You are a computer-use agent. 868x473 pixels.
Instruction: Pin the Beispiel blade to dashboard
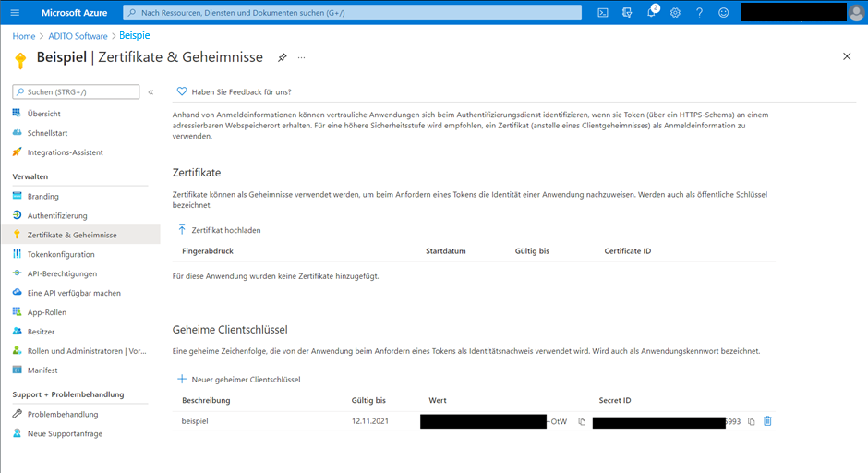[x=283, y=57]
